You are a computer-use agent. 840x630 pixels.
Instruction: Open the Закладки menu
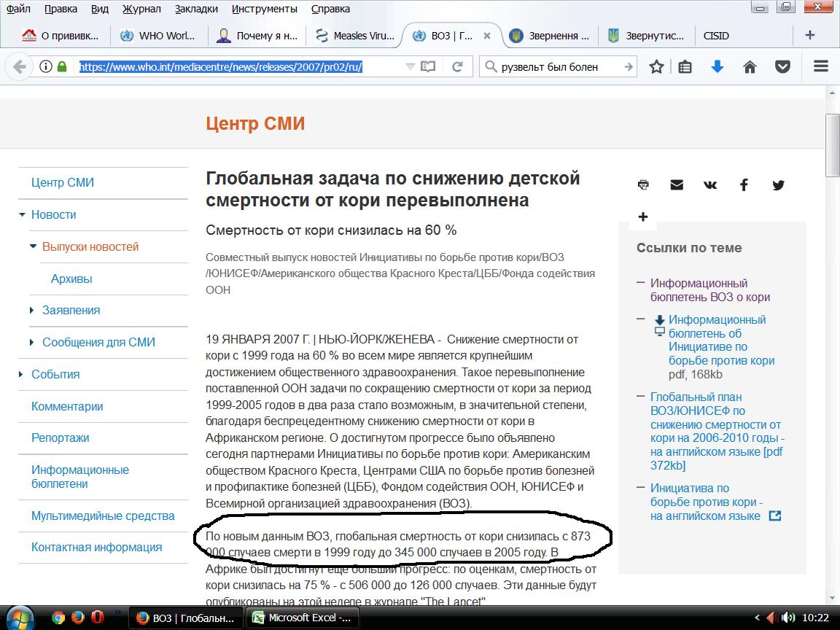pyautogui.click(x=196, y=9)
